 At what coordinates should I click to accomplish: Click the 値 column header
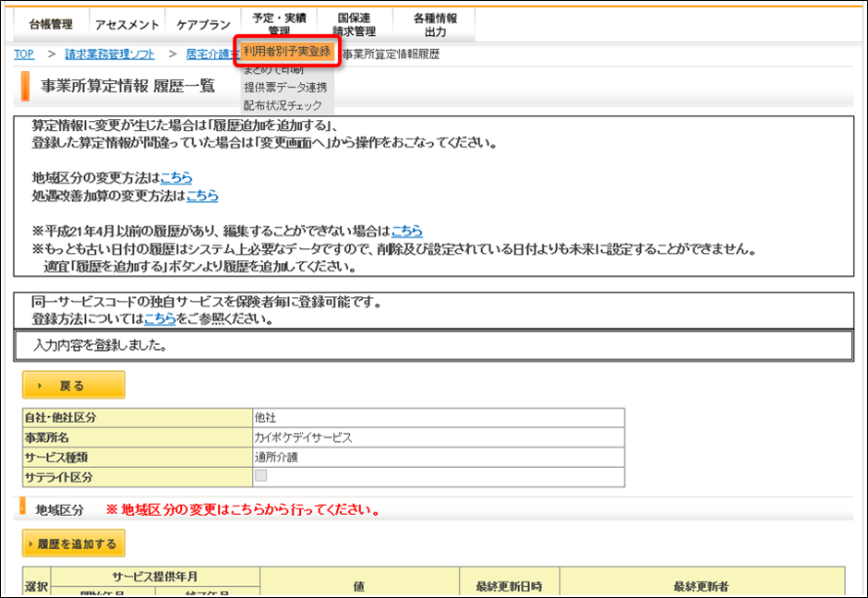point(359,581)
